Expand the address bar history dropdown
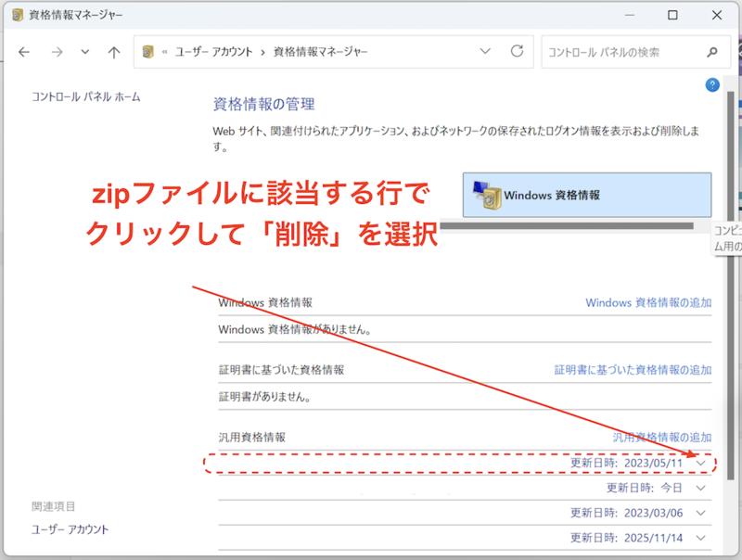The height and width of the screenshot is (560, 742). 485,51
